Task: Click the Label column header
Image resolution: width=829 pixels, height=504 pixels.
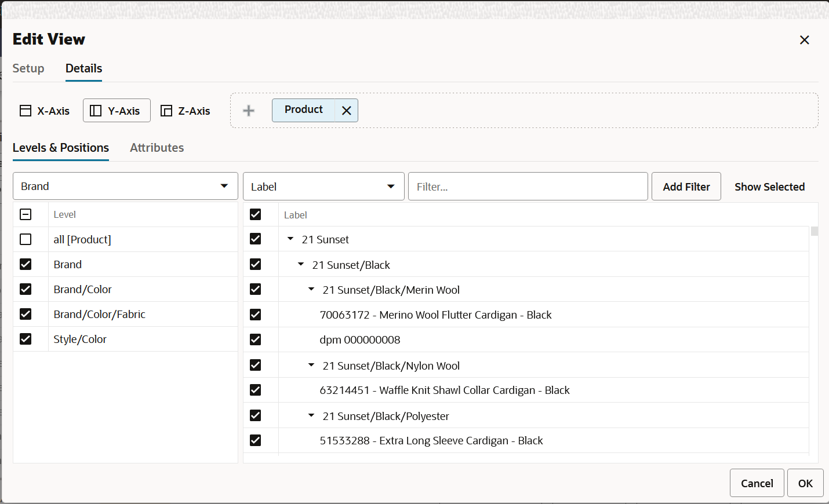Action: pyautogui.click(x=296, y=215)
